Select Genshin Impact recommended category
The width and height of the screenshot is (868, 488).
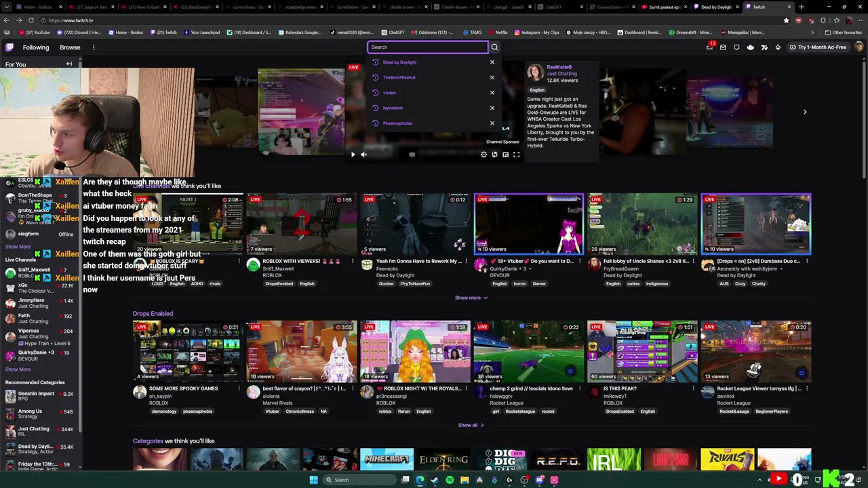coord(41,396)
